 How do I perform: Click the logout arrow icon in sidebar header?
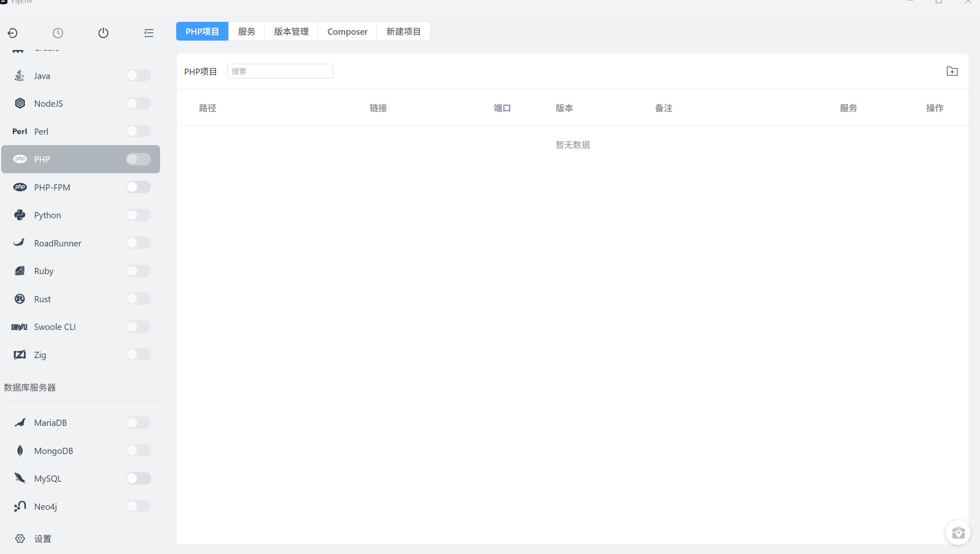coord(12,33)
